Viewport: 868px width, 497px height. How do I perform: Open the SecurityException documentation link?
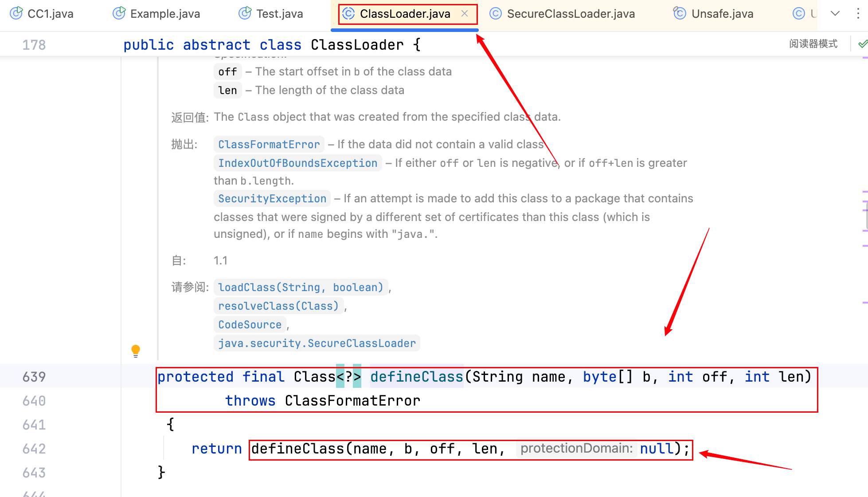click(272, 199)
